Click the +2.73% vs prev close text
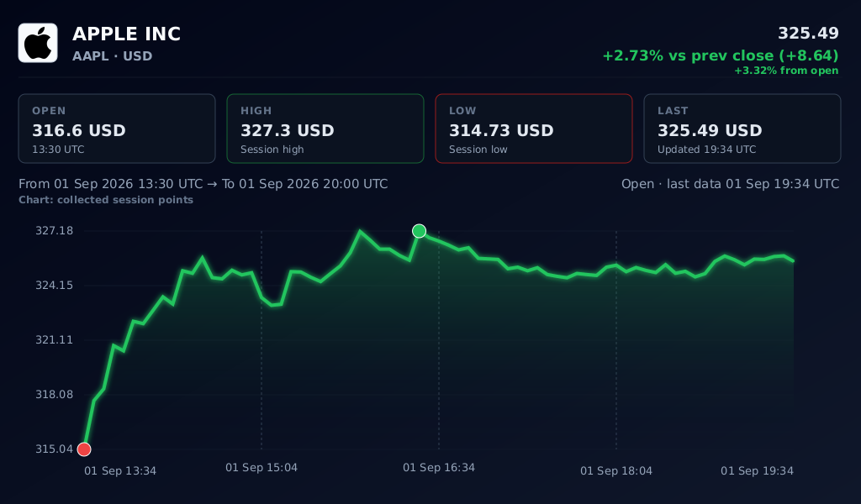 click(x=721, y=55)
